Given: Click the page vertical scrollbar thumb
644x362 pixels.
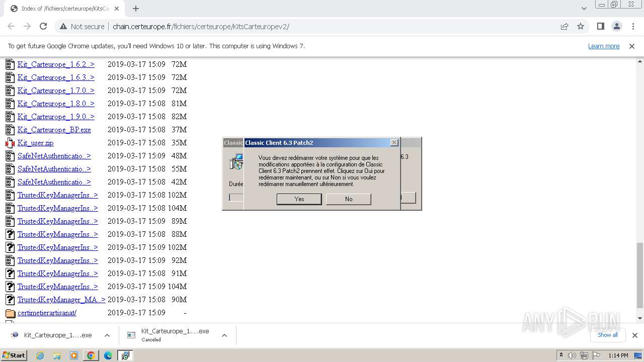Looking at the screenshot, I should click(x=639, y=275).
